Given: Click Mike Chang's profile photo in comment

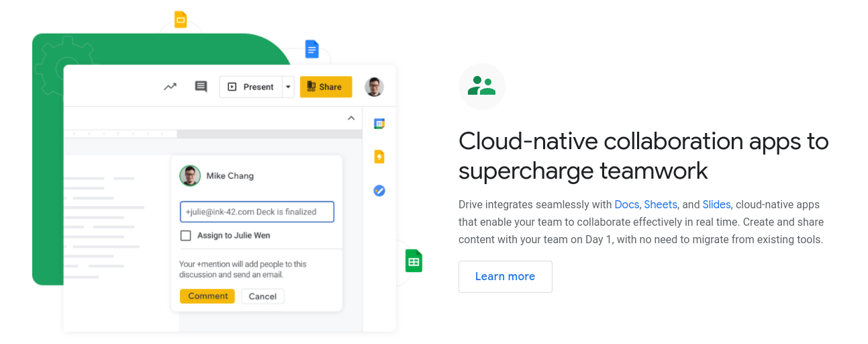Looking at the screenshot, I should tap(190, 176).
